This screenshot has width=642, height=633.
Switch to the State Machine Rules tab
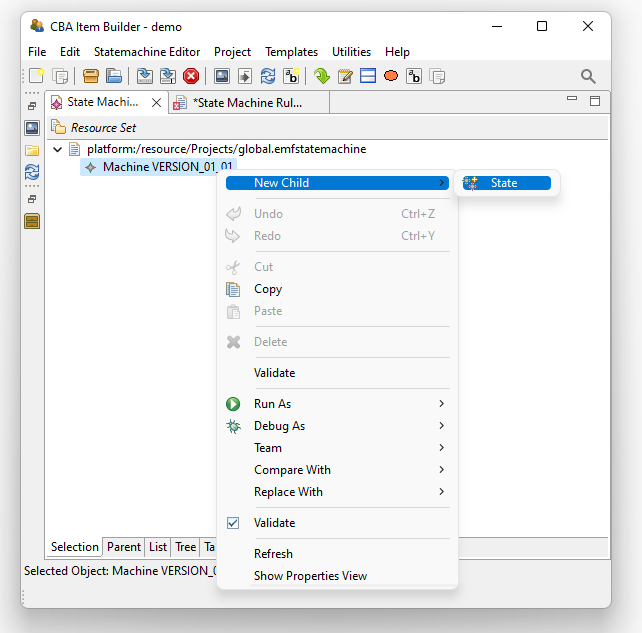point(246,102)
